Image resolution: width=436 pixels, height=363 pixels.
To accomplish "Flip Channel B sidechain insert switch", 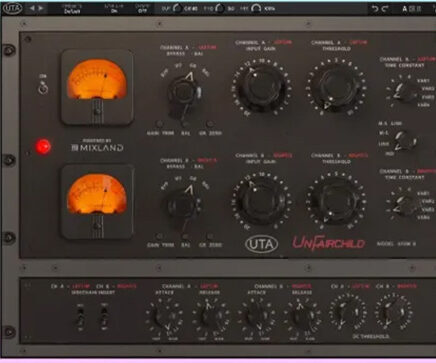I will pyautogui.click(x=104, y=317).
